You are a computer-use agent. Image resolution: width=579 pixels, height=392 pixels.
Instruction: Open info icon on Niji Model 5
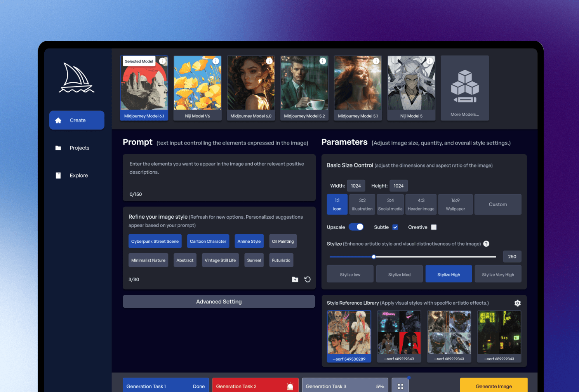click(x=429, y=61)
